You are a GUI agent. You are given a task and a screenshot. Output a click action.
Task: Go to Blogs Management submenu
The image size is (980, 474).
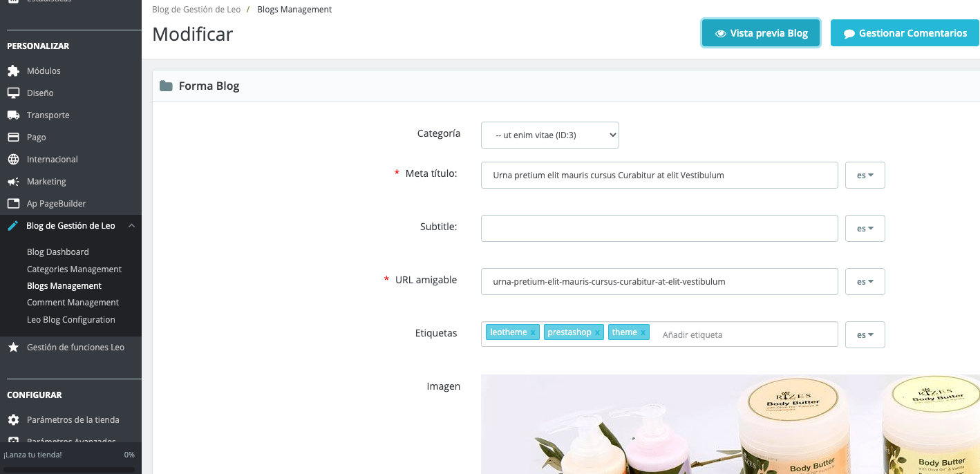pyautogui.click(x=64, y=286)
